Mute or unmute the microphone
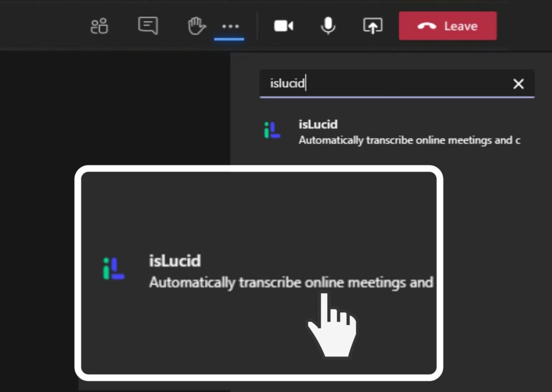 [328, 26]
